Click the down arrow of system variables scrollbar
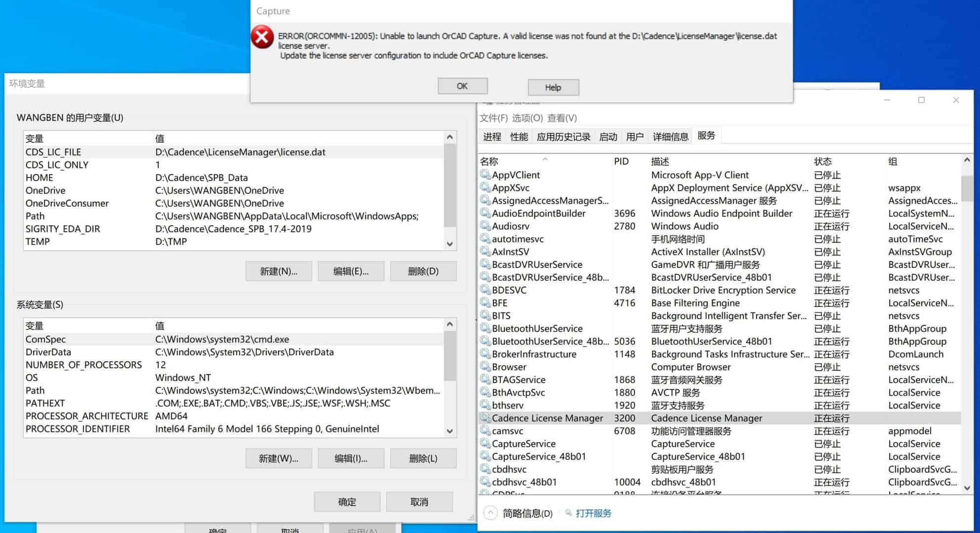The width and height of the screenshot is (980, 533). (x=450, y=431)
